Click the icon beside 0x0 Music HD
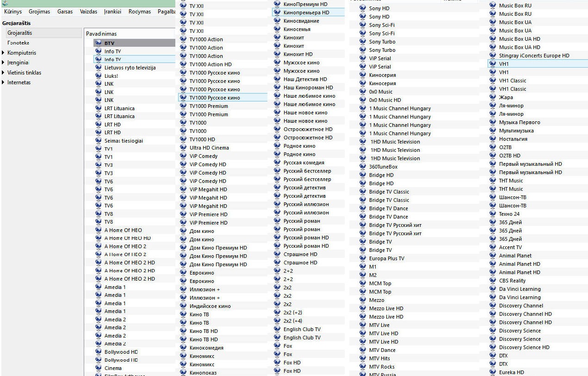 click(x=363, y=100)
